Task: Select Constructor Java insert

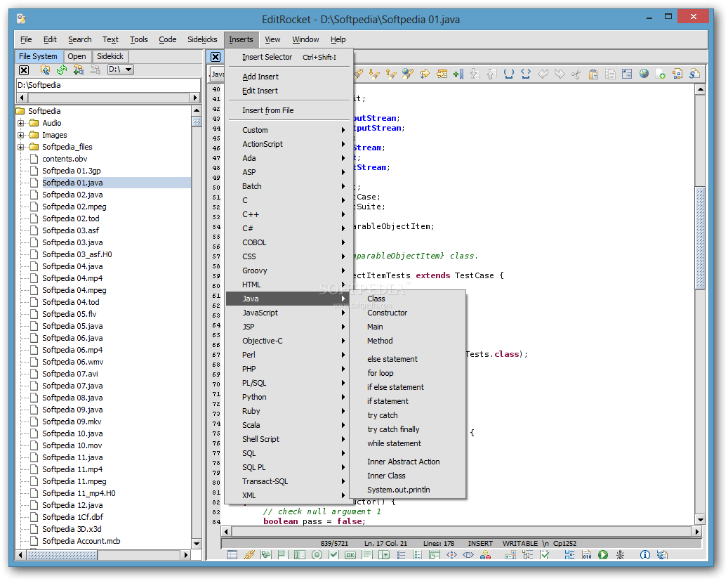Action: point(407,313)
